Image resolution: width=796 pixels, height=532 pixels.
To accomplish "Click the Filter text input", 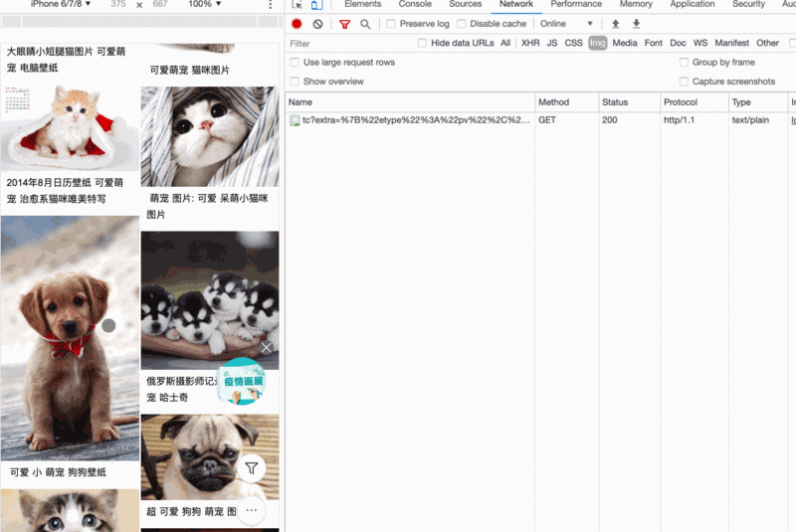I will [350, 44].
